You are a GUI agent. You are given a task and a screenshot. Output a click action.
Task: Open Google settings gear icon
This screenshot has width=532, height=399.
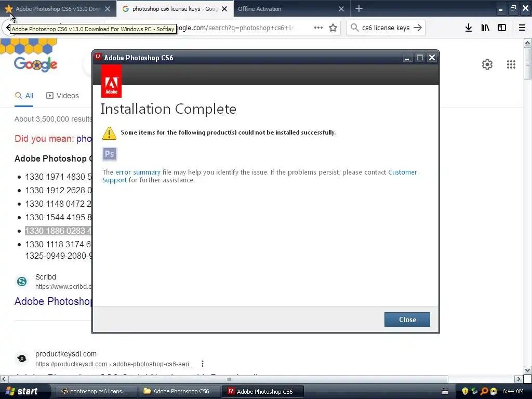(x=487, y=64)
